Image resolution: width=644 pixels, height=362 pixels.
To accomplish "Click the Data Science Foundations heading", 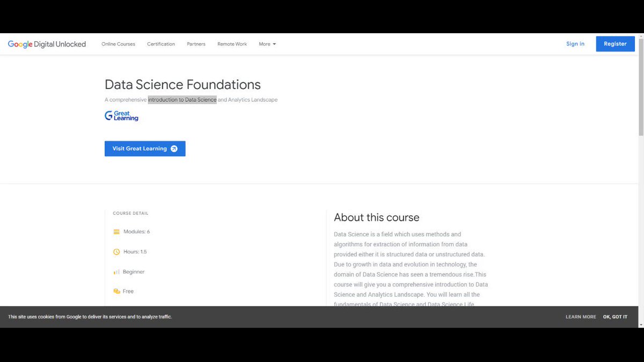I will (182, 85).
